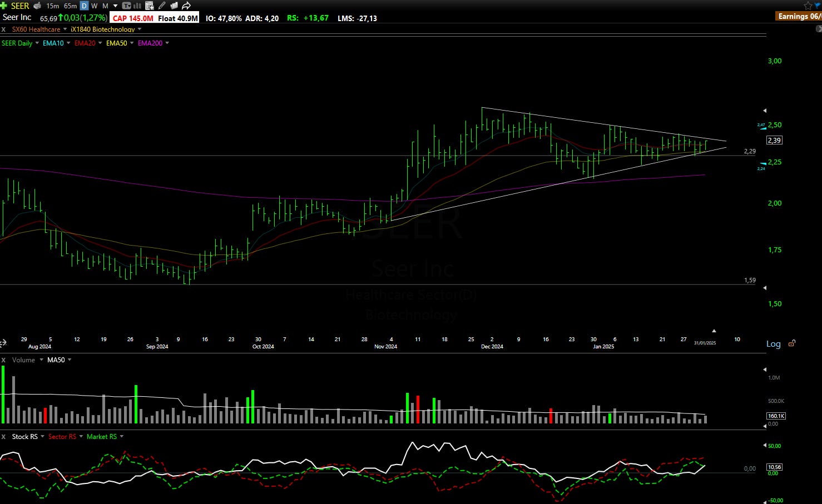Open the Stock RS dropdown
This screenshot has width=822, height=504.
(43, 437)
